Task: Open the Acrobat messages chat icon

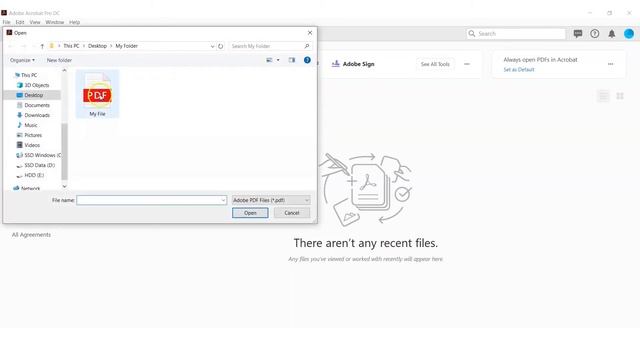Action: coord(578,33)
